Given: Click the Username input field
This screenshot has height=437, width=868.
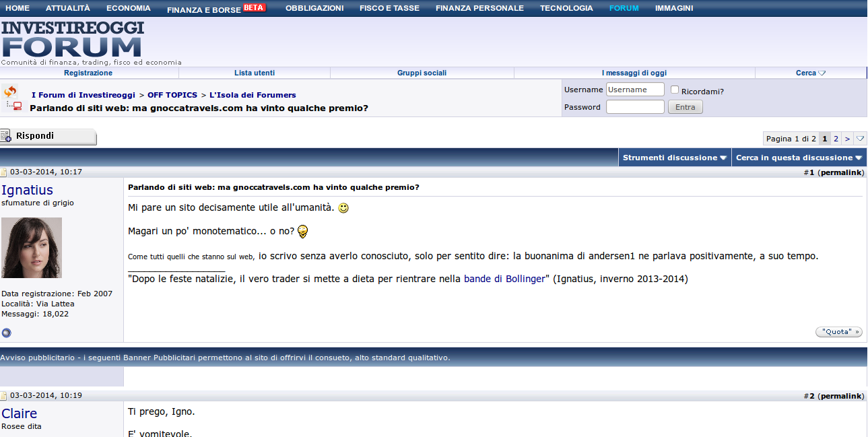Looking at the screenshot, I should point(635,90).
